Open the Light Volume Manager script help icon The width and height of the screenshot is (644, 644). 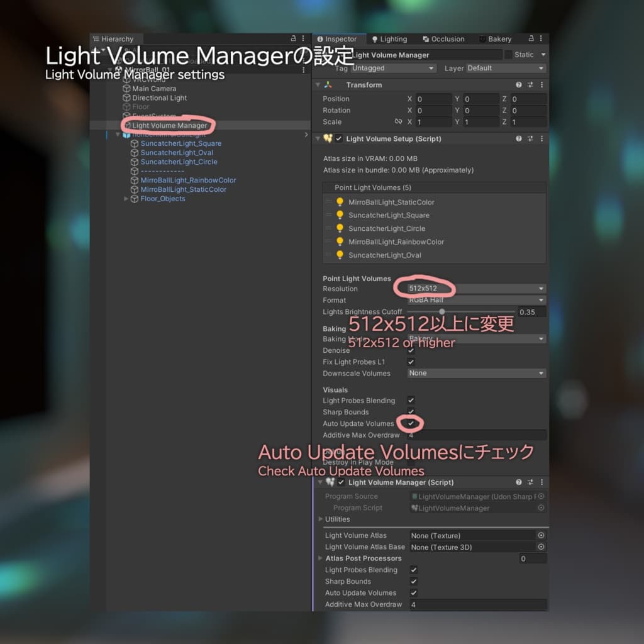tap(519, 482)
